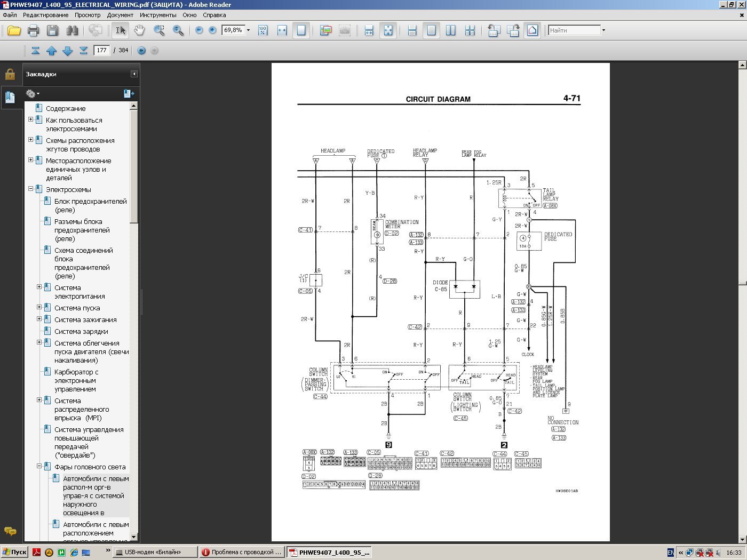The image size is (747, 560).
Task: Open the Содержание bookmark
Action: tap(65, 108)
